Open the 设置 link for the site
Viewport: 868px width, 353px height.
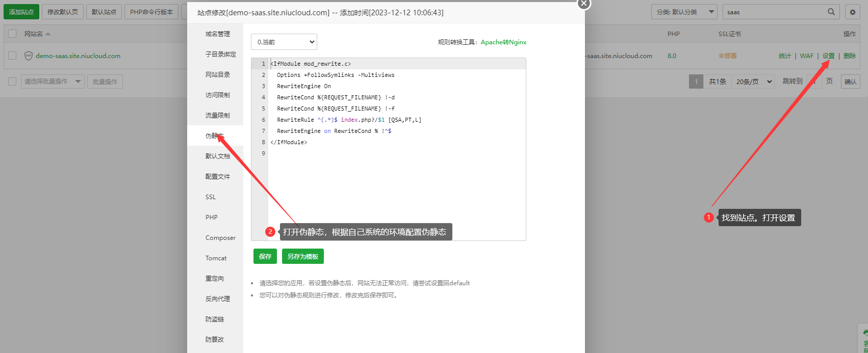[x=829, y=56]
